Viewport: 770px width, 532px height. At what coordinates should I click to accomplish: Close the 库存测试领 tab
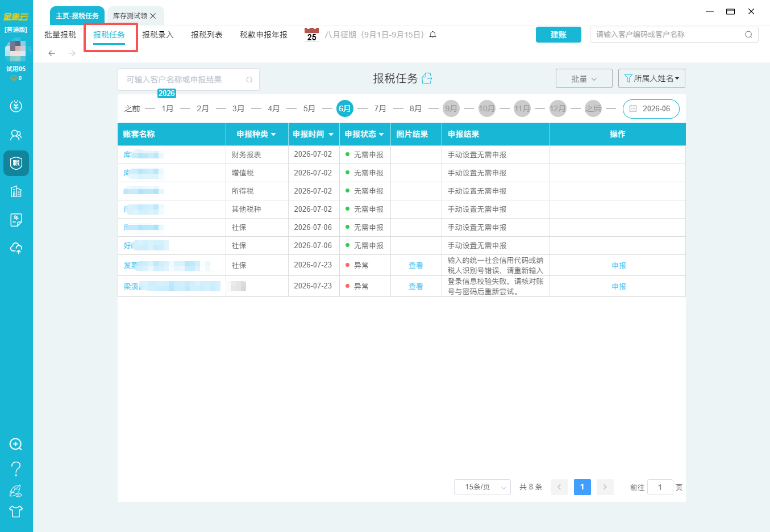click(x=153, y=16)
